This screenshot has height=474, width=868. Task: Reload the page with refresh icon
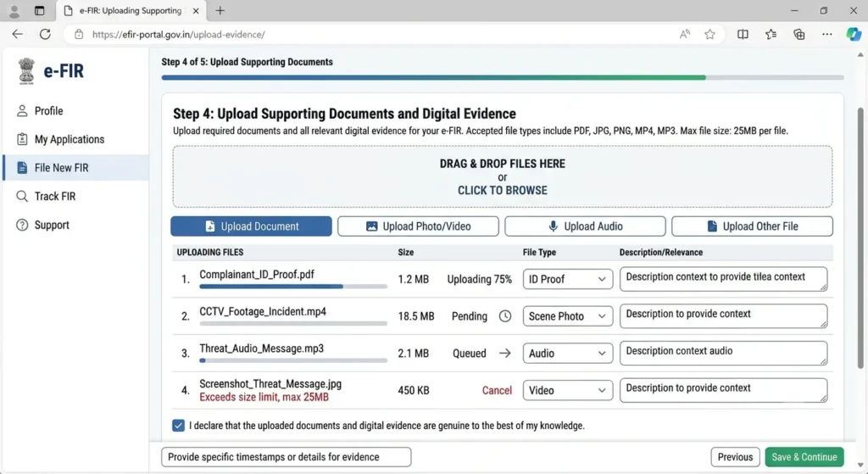click(46, 34)
